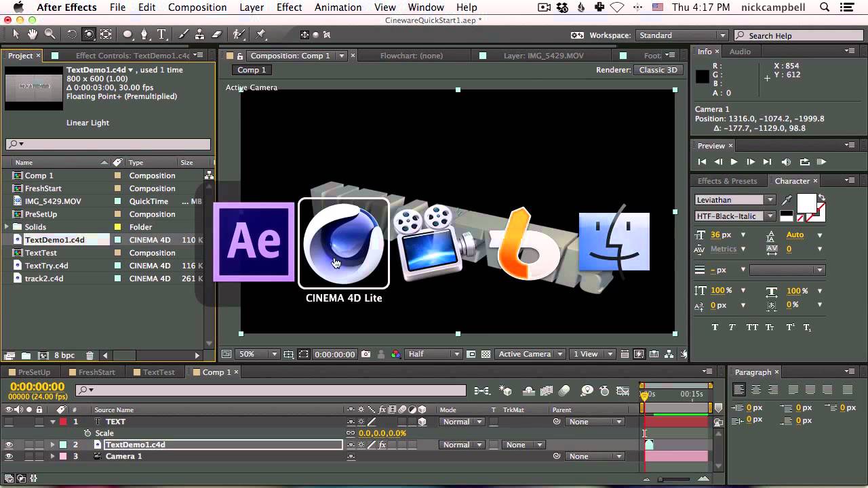Select the Selection arrow tool
This screenshot has height=488, width=868.
17,34
